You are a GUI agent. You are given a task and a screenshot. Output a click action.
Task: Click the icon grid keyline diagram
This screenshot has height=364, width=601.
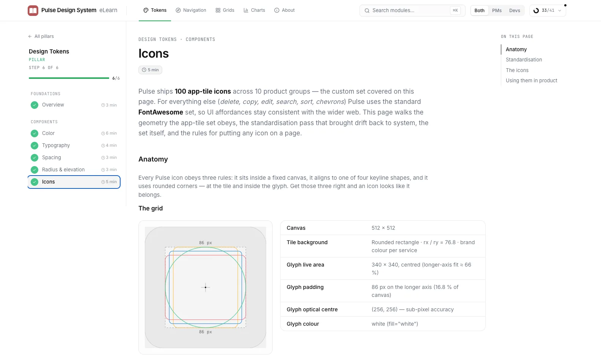point(206,287)
